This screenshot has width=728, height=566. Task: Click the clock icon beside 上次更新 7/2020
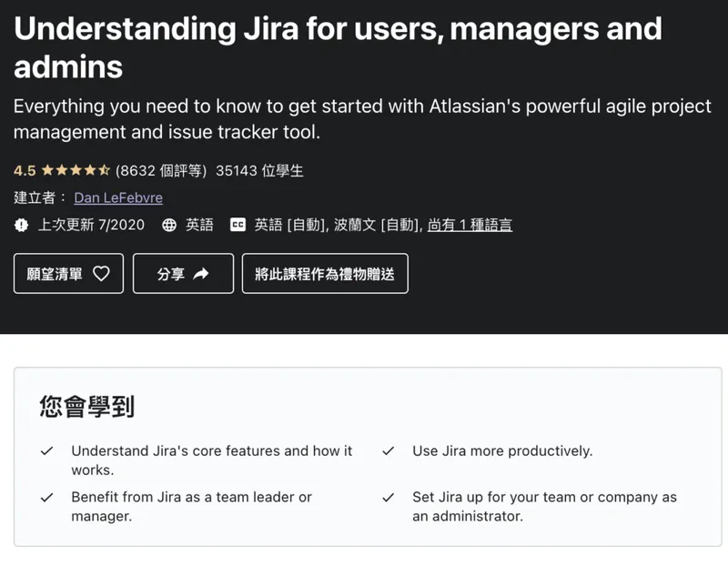(22, 225)
